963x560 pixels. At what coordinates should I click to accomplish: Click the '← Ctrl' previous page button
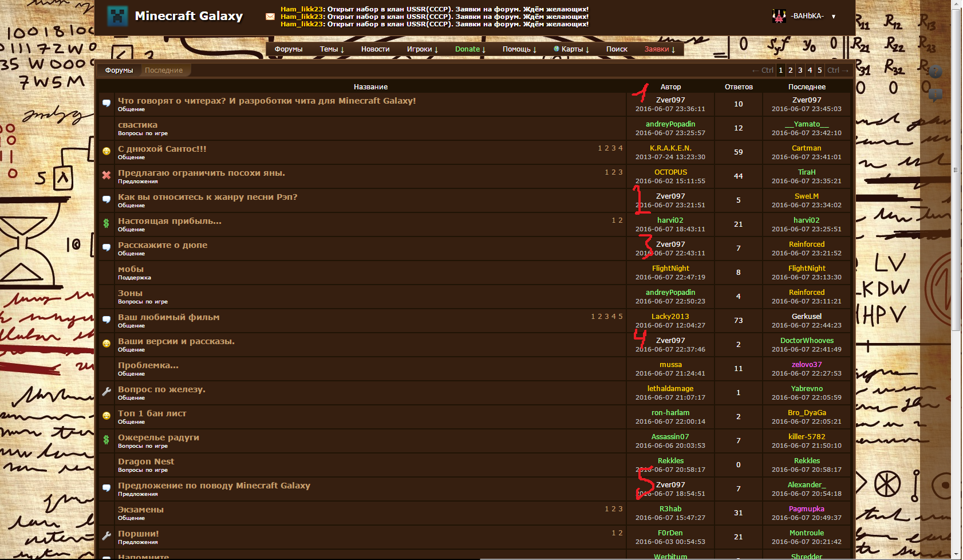[763, 70]
